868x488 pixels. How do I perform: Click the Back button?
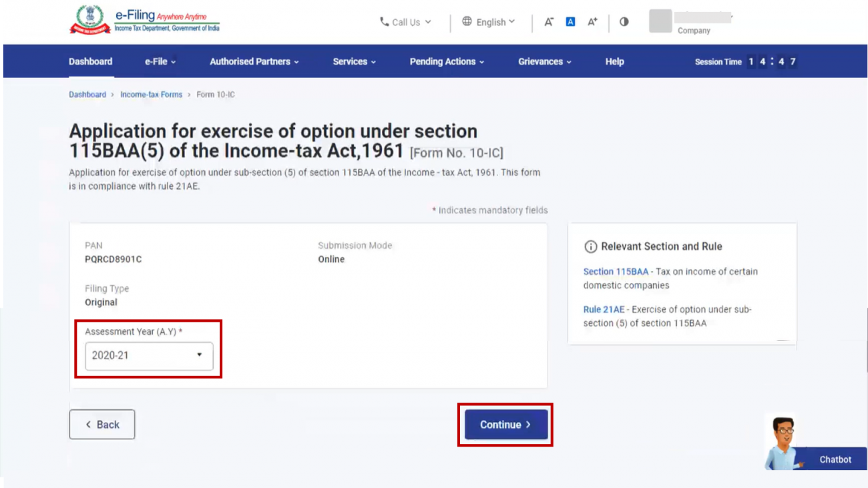(101, 424)
